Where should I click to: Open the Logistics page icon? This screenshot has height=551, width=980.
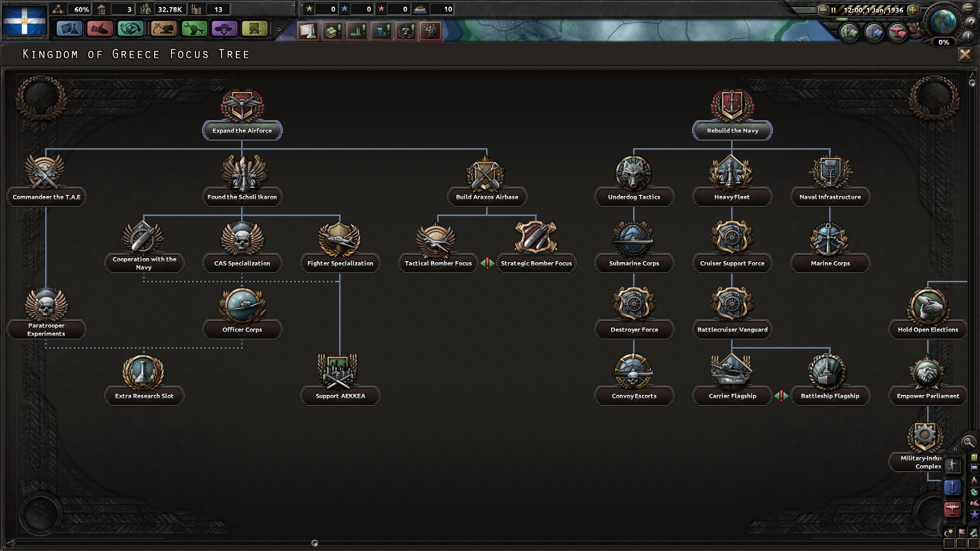(x=255, y=29)
